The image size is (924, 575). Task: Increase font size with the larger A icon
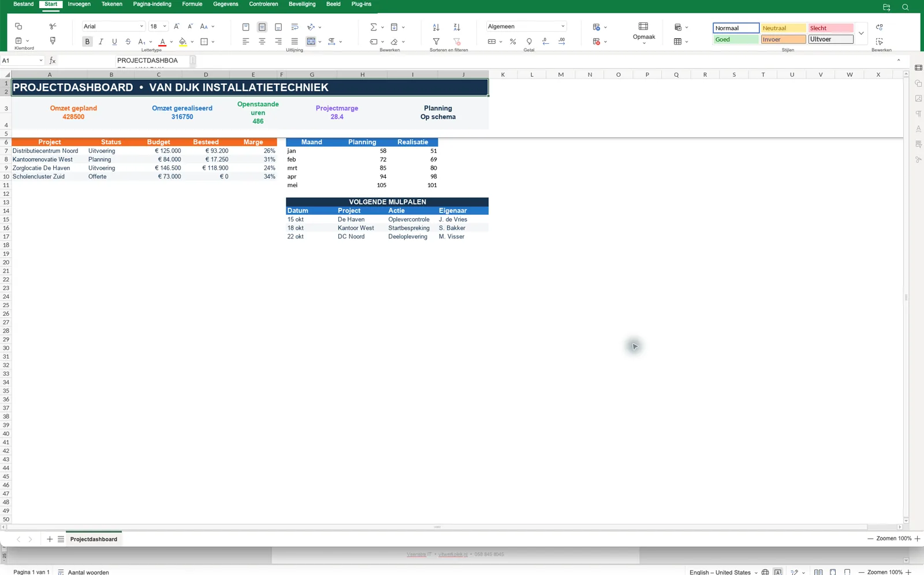(176, 27)
